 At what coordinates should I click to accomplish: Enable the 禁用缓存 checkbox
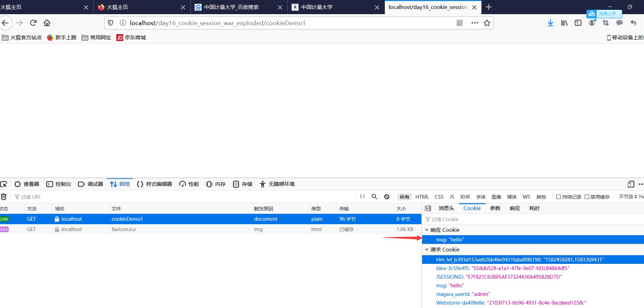[587, 197]
